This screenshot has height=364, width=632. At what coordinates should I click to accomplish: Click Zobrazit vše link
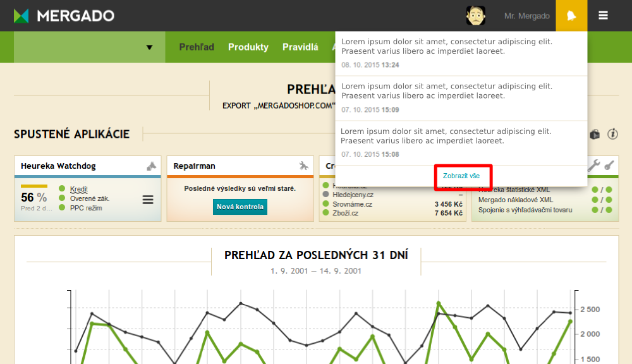(461, 176)
